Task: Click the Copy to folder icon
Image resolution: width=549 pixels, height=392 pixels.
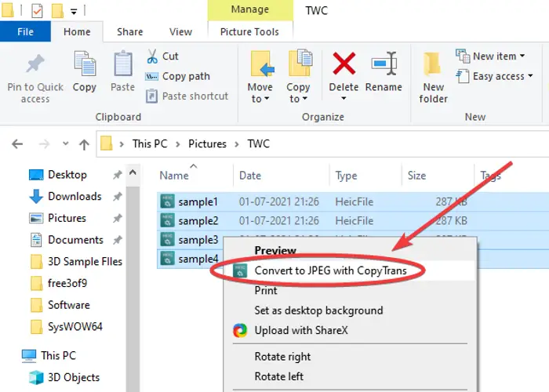Action: [x=300, y=63]
